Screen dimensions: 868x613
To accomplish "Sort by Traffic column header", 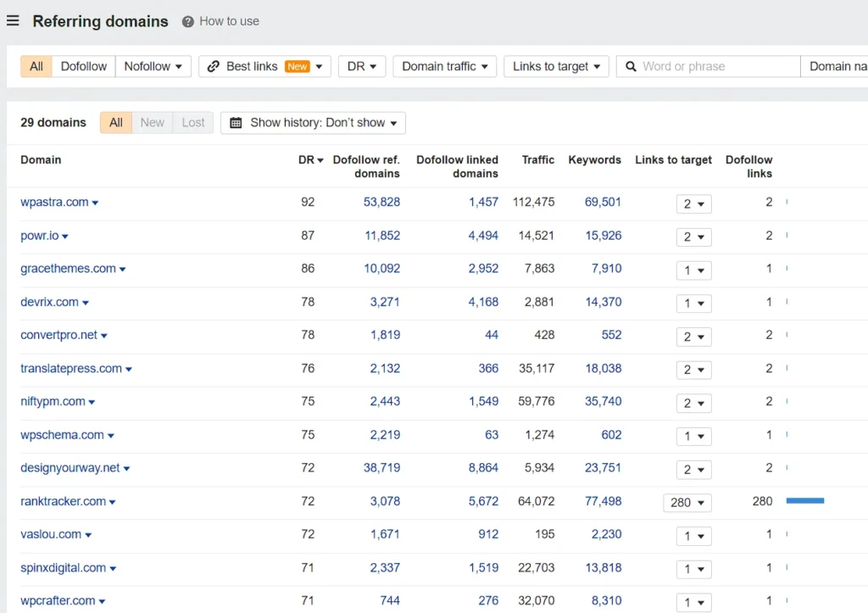I will coord(537,160).
